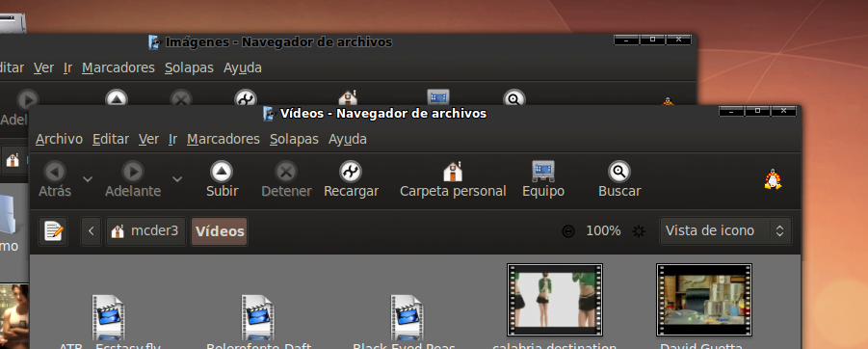Launch Buscar search in Vídeos window

pyautogui.click(x=619, y=179)
